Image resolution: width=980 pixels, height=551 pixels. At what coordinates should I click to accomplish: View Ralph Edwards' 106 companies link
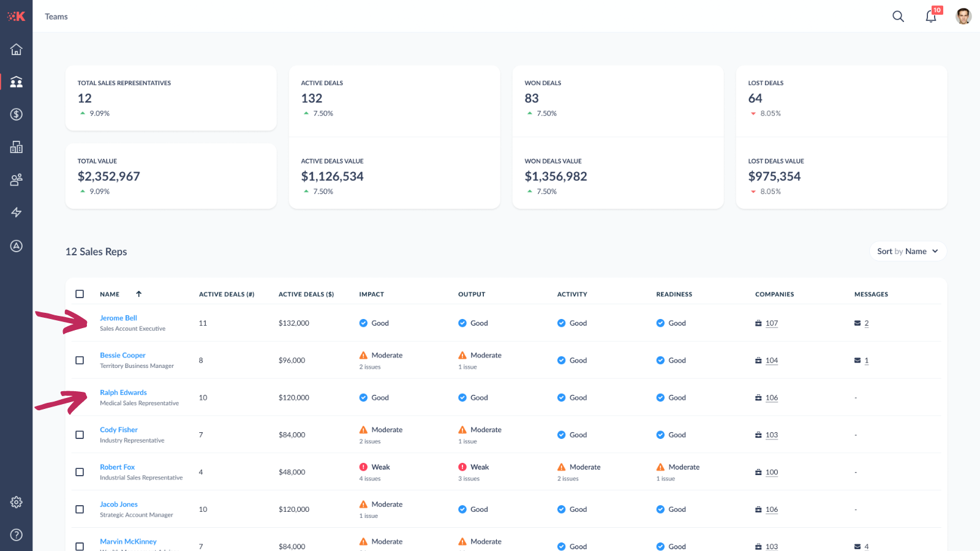click(x=771, y=397)
